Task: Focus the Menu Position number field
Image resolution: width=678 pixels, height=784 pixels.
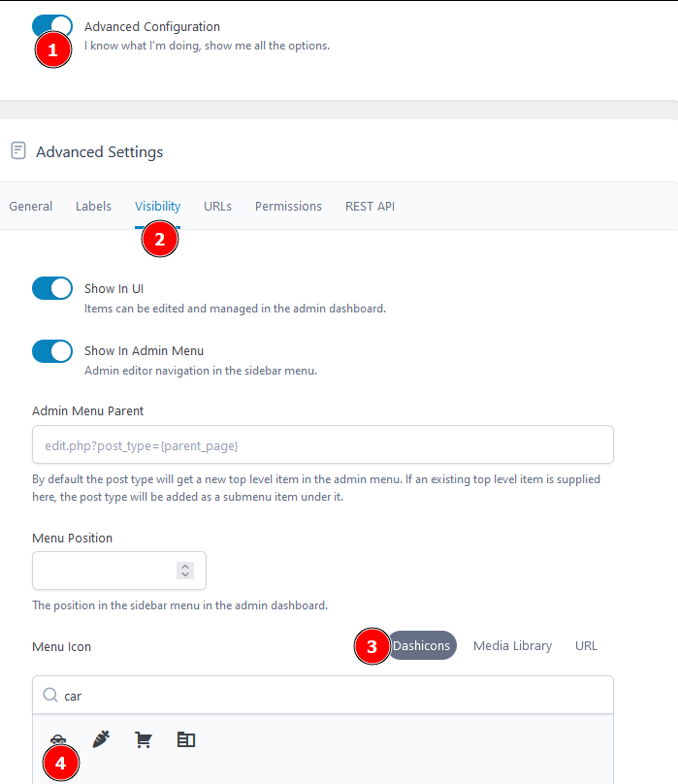Action: pos(119,571)
